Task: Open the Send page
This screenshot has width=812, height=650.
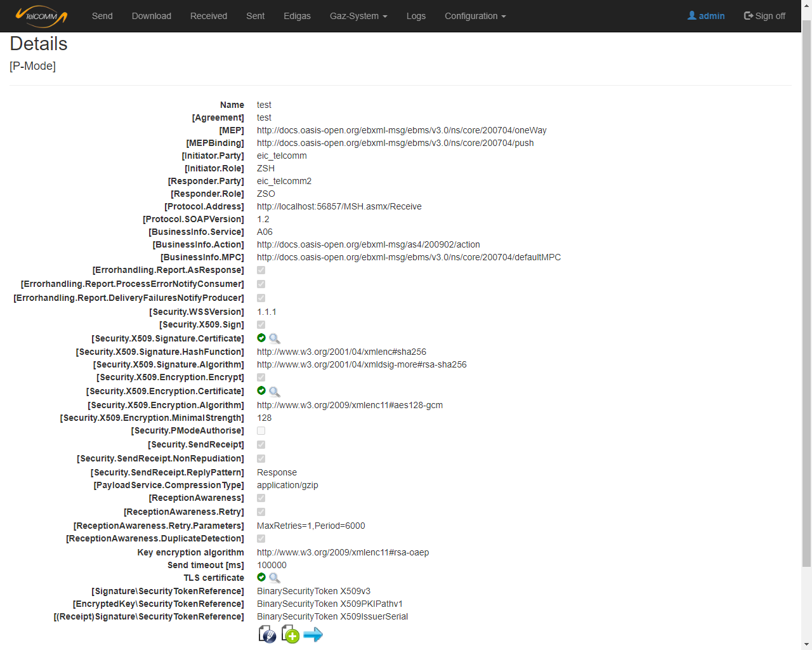Action: point(102,16)
